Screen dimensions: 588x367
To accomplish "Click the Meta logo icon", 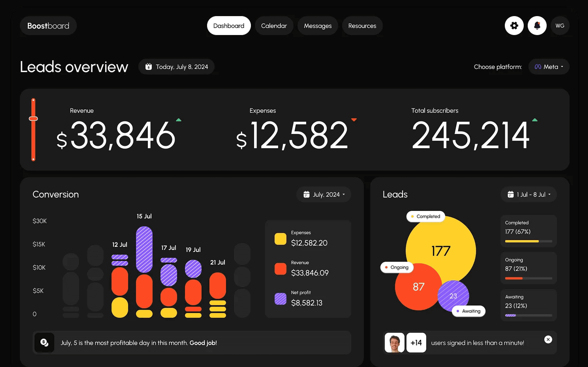I will pos(538,67).
